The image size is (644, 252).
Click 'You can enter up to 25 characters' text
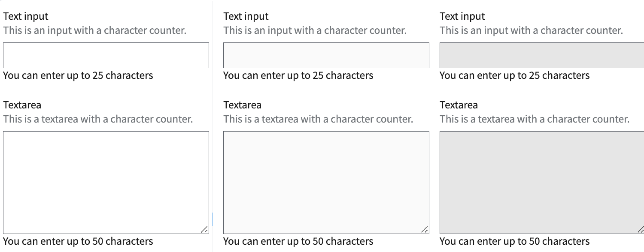pos(78,75)
